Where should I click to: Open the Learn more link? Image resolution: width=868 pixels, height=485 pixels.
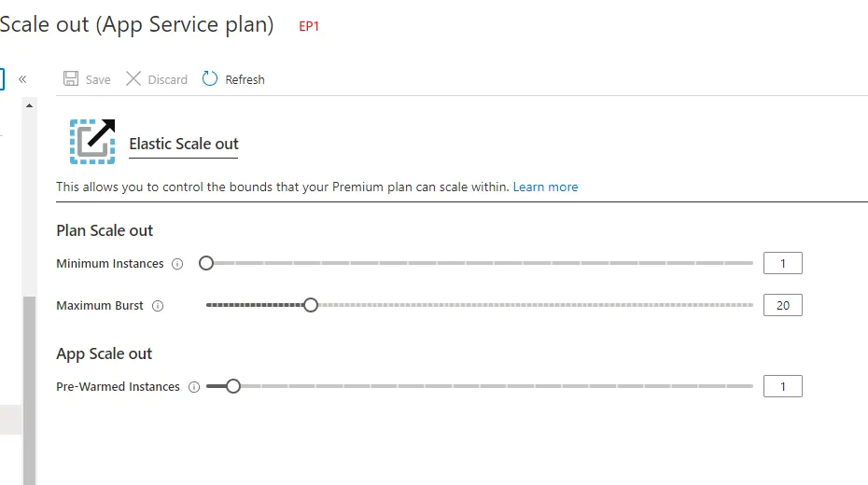coord(545,187)
